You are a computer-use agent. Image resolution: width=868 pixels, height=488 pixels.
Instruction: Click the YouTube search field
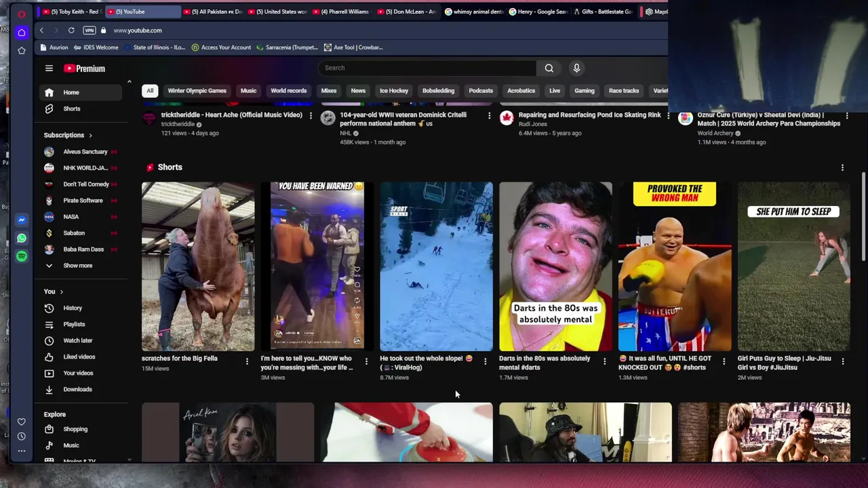click(427, 68)
